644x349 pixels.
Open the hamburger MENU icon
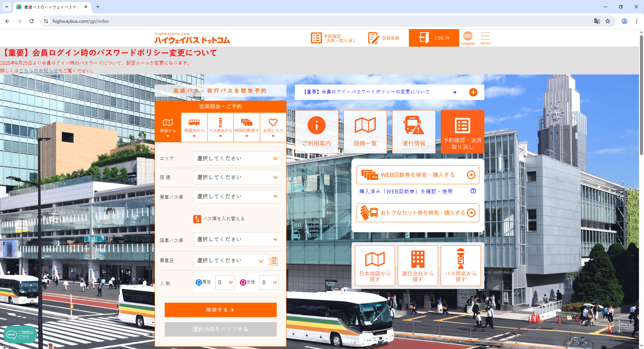click(x=485, y=38)
